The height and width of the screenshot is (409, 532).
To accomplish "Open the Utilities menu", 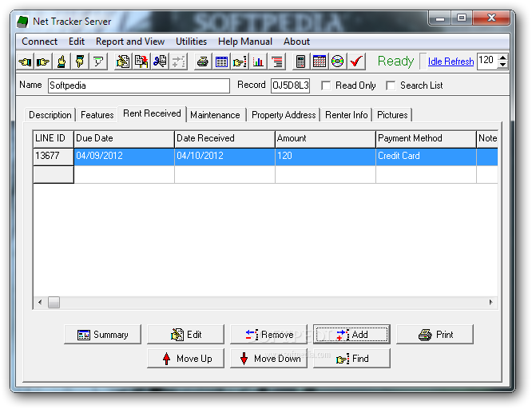I will pos(191,42).
